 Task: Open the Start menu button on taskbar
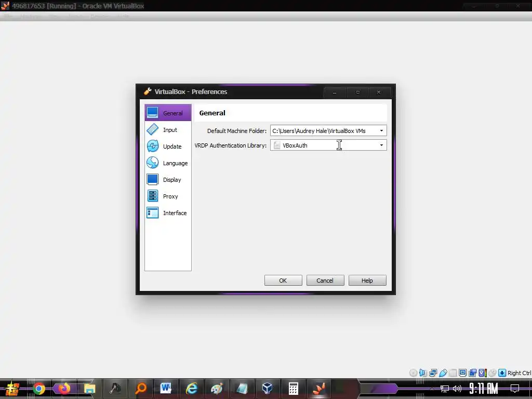click(12, 389)
